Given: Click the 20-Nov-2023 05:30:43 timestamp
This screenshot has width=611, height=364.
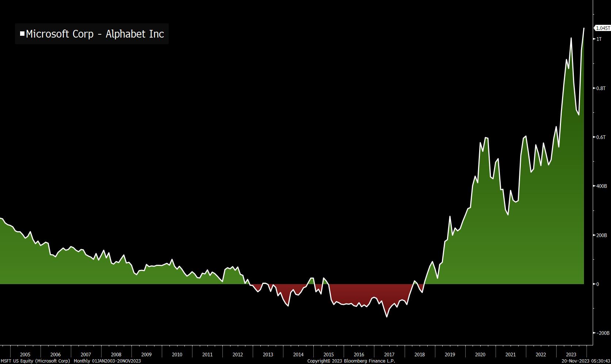Looking at the screenshot, I should point(586,361).
